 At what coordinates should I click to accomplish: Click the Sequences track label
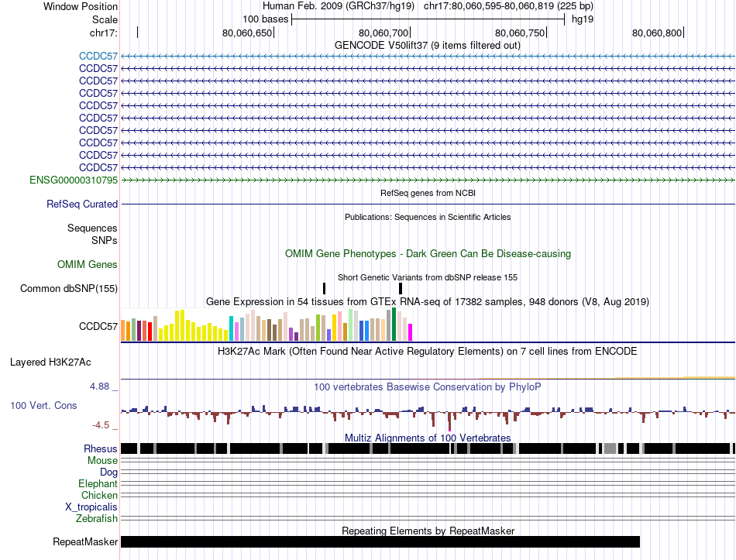92,228
